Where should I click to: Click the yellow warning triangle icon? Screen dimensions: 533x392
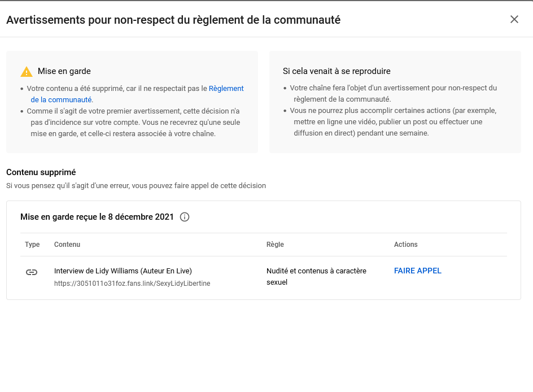[x=27, y=72]
